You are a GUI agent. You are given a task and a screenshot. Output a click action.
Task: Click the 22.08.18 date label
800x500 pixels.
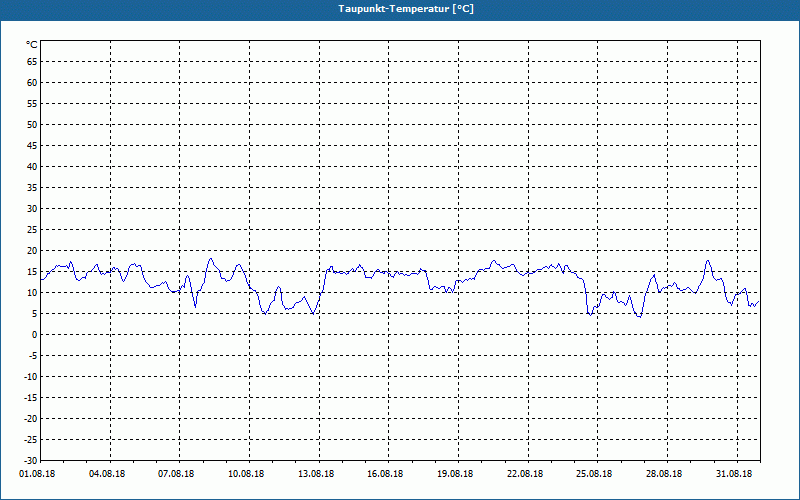coord(525,474)
